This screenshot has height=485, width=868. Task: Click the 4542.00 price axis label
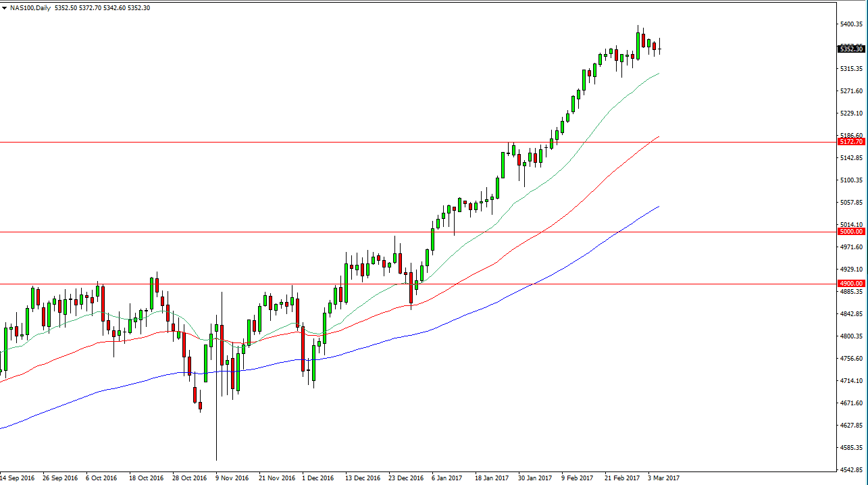click(x=851, y=470)
